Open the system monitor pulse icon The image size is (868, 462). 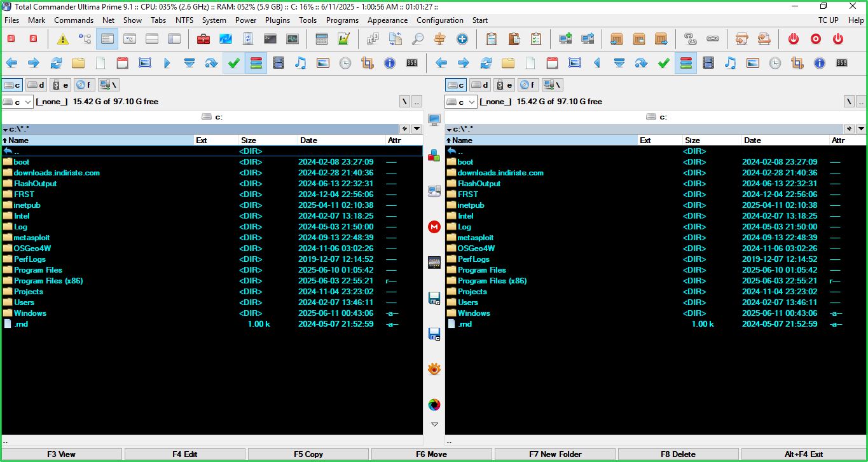(x=293, y=39)
